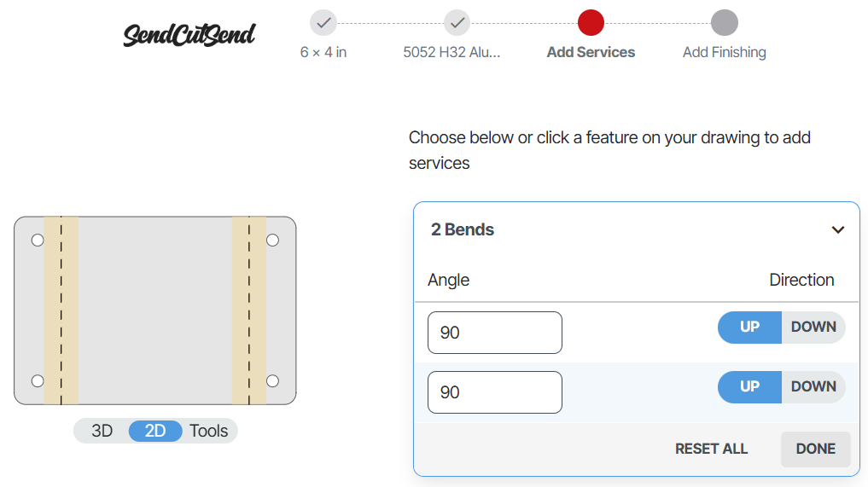The height and width of the screenshot is (487, 868).
Task: Select the top-right hole on the drawing
Action: coord(272,241)
